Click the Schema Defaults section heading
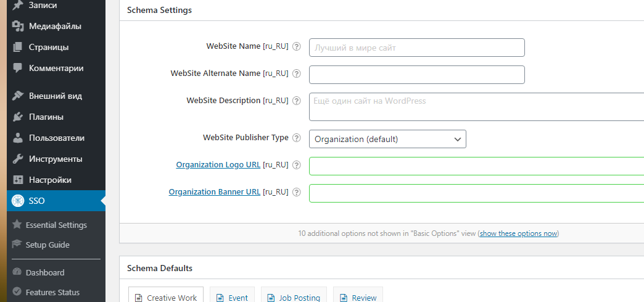 (x=160, y=268)
